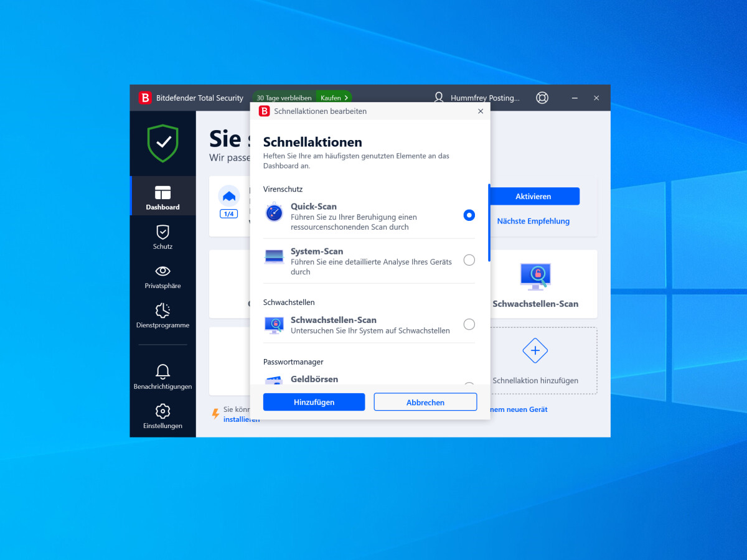Select the Schwachstellen-Scan radio button
747x560 pixels.
(469, 324)
